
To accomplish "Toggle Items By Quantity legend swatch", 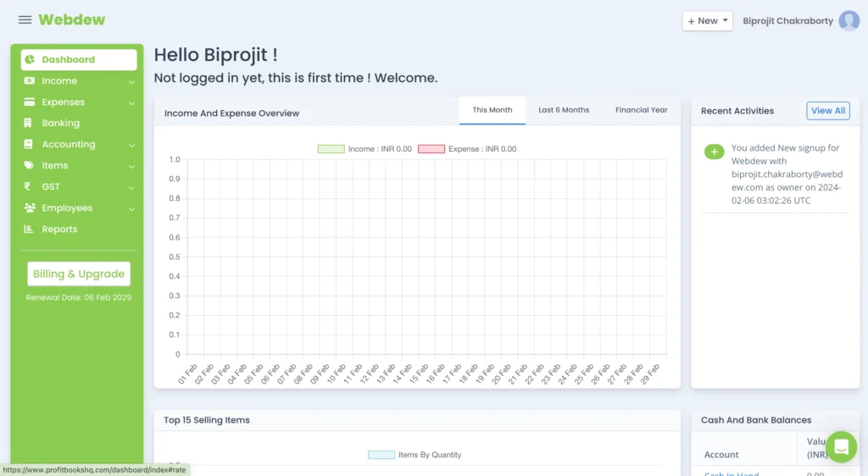I will point(381,455).
